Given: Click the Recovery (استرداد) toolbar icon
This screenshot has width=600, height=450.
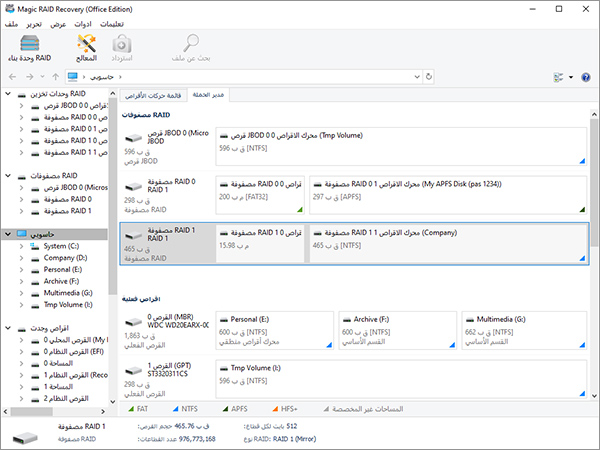Looking at the screenshot, I should [x=122, y=48].
